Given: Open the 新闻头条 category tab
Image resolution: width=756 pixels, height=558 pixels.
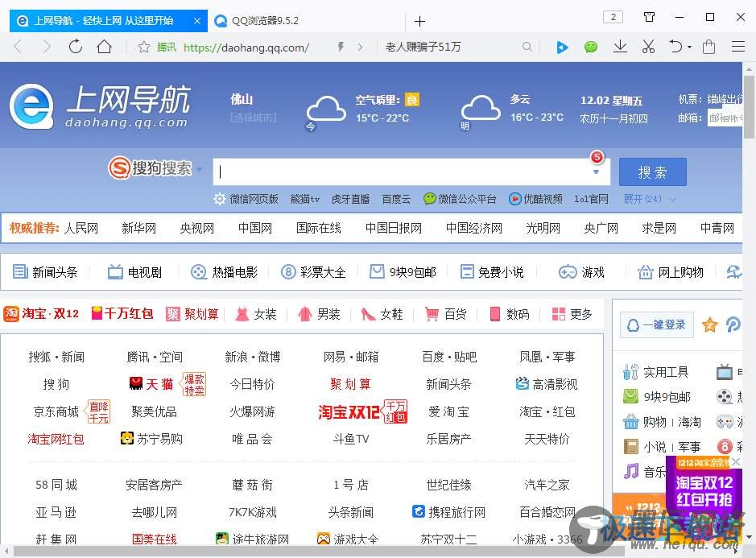Looking at the screenshot, I should [x=45, y=272].
